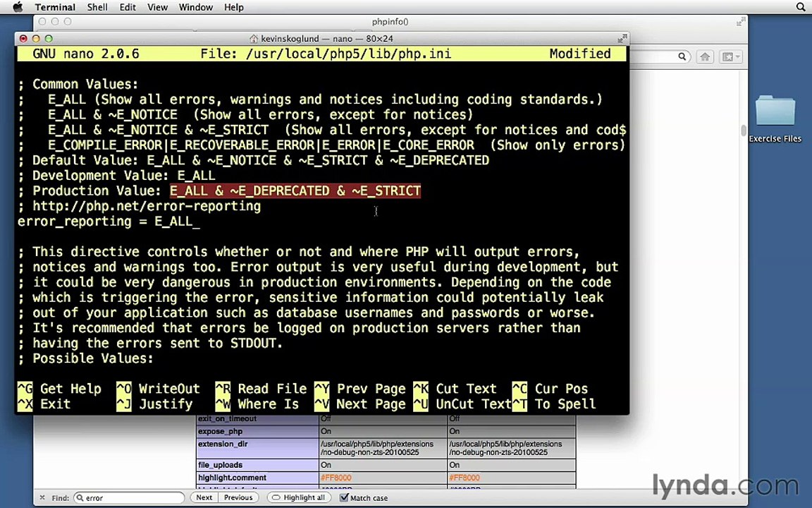Image resolution: width=812 pixels, height=508 pixels.
Task: Open the Help menu
Action: pos(233,7)
